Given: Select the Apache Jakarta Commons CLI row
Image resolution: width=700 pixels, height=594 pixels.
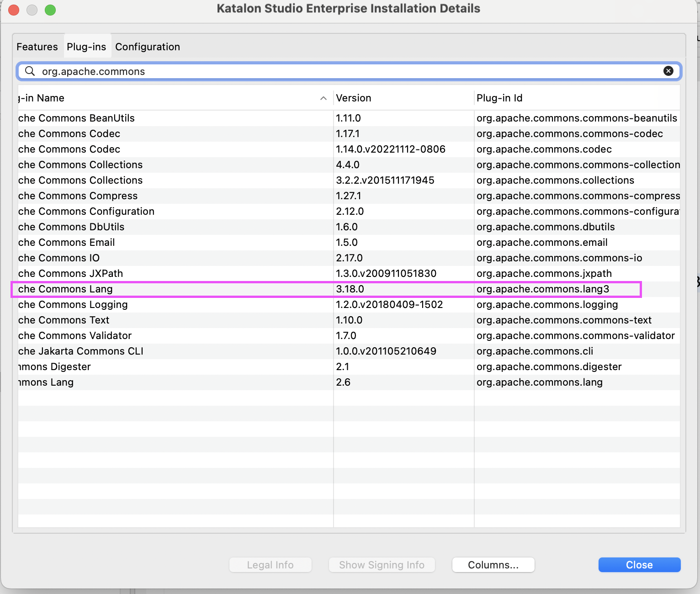Looking at the screenshot, I should click(x=183, y=351).
